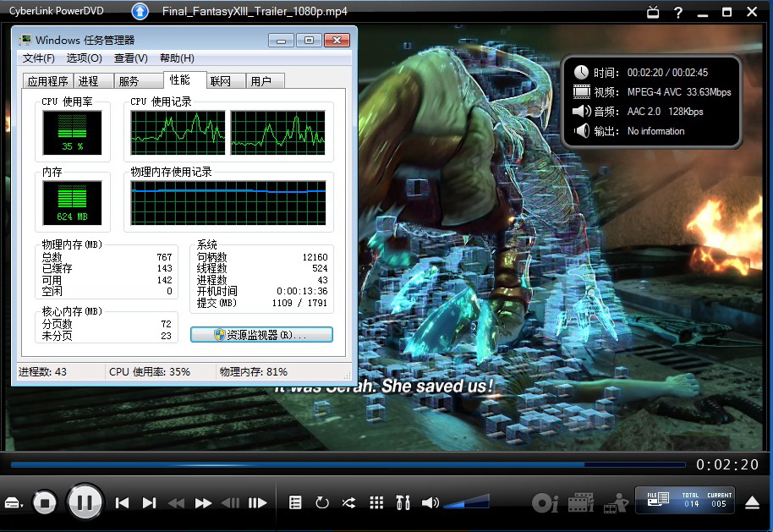Switch to the 服务 tab
773x532 pixels.
(139, 81)
